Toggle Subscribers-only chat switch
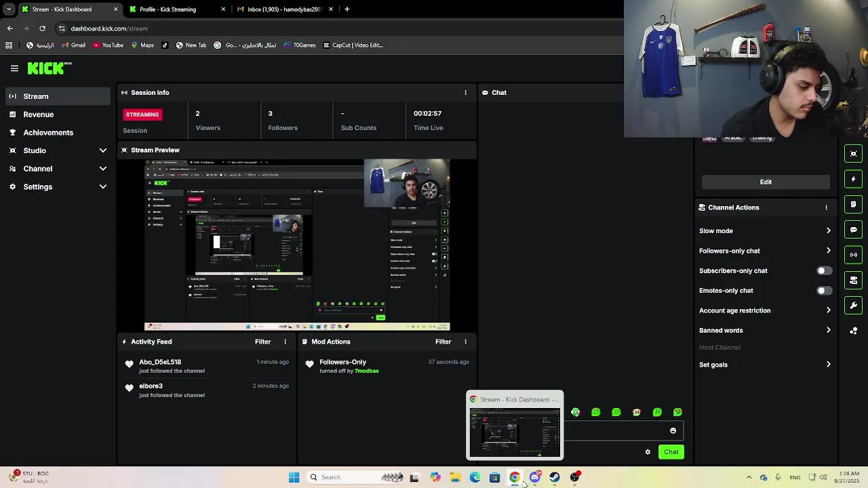Viewport: 868px width, 488px height. click(x=824, y=270)
